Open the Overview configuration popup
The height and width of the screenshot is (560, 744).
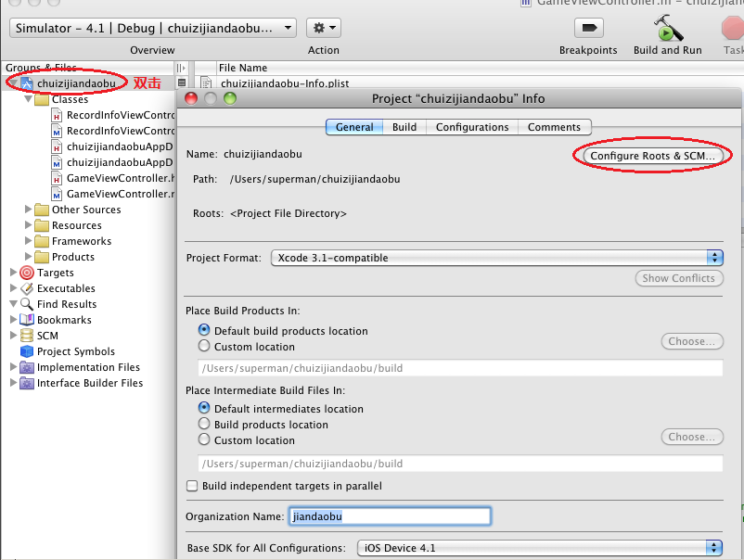click(153, 28)
